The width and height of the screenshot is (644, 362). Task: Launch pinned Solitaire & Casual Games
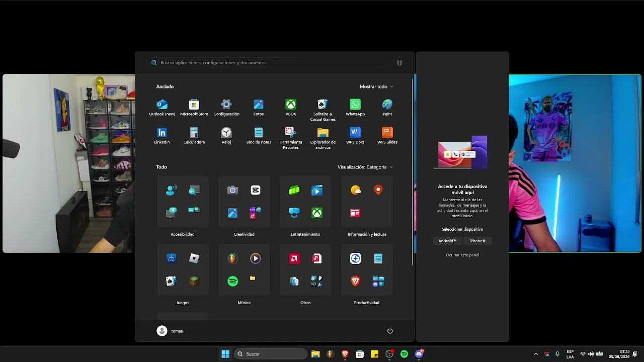click(323, 110)
